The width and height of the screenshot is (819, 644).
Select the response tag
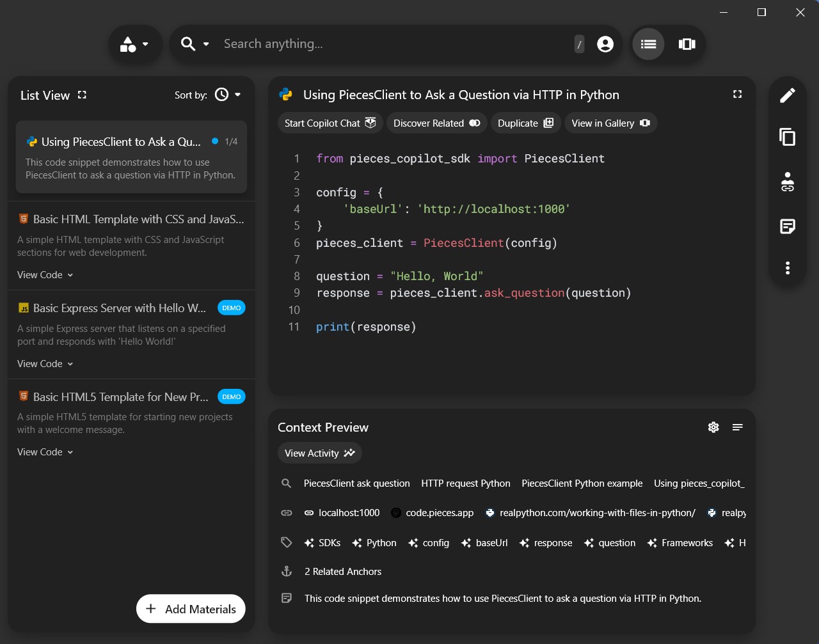[x=546, y=543]
